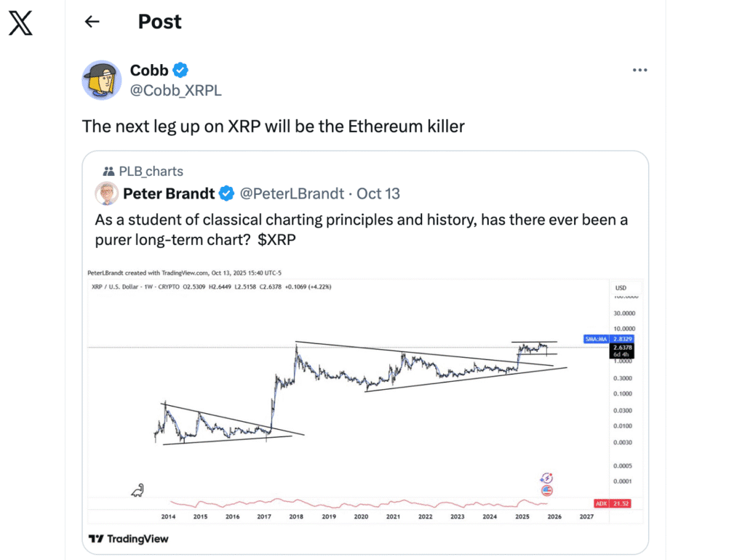Click the US flag event icon
This screenshot has height=560, width=745.
[x=547, y=491]
